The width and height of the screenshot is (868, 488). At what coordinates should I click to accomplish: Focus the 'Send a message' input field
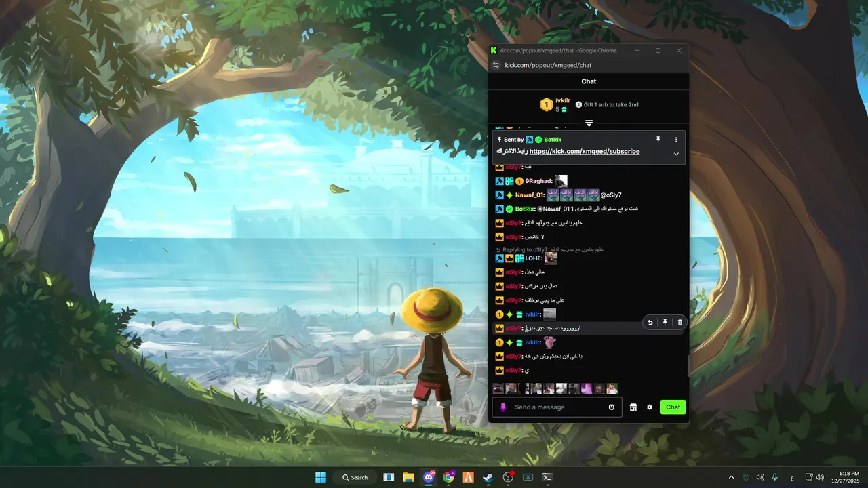(556, 407)
